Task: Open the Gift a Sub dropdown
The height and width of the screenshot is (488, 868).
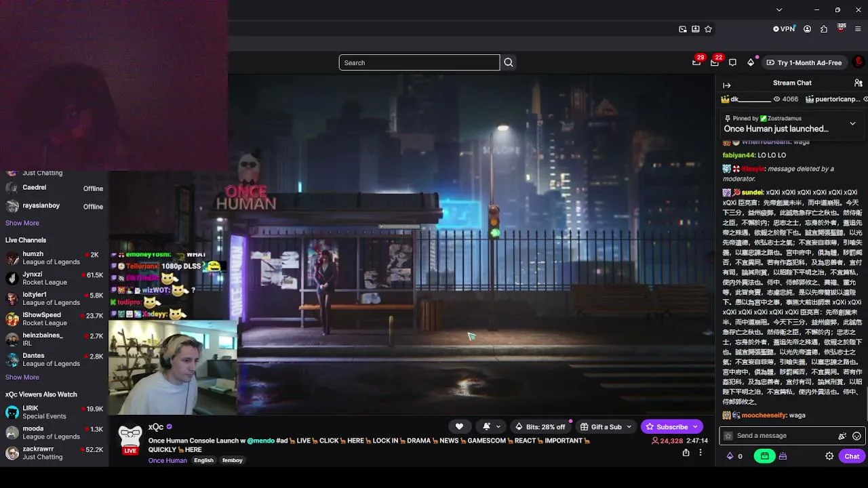Action: coord(606,427)
